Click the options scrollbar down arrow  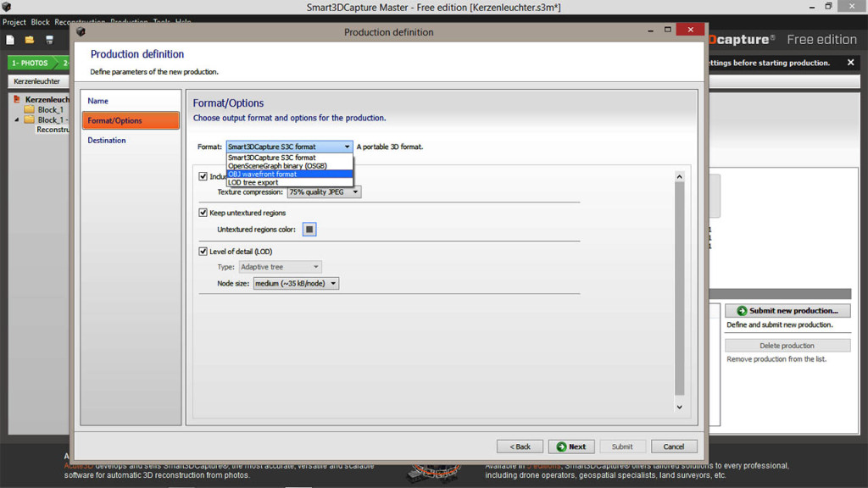(x=679, y=408)
